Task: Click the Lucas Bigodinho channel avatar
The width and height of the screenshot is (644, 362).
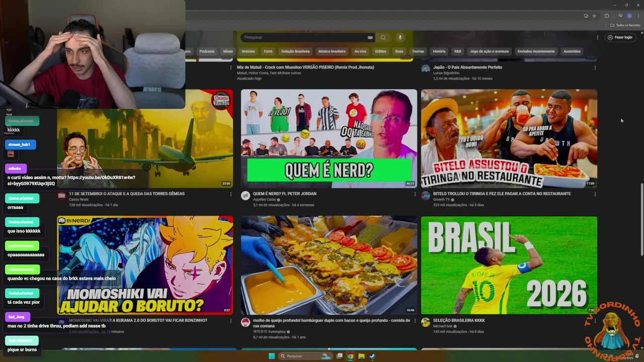Action: coord(426,69)
